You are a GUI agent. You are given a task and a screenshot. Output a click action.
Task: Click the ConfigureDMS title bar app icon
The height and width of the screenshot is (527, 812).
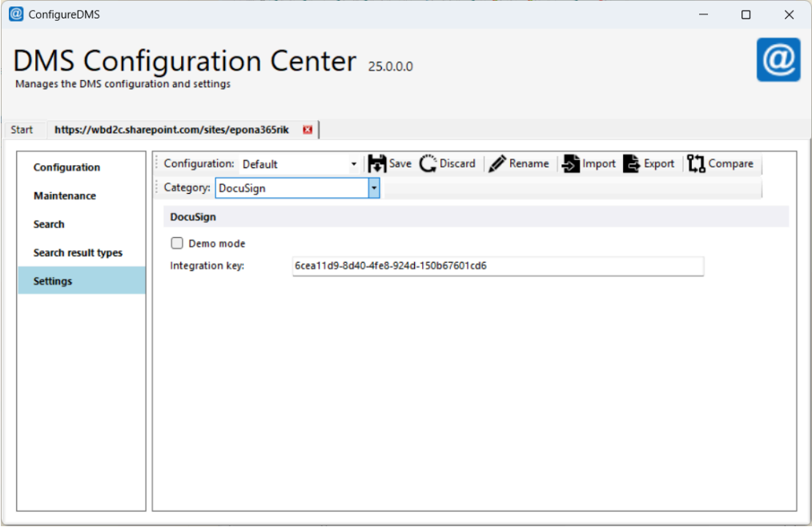pyautogui.click(x=16, y=14)
